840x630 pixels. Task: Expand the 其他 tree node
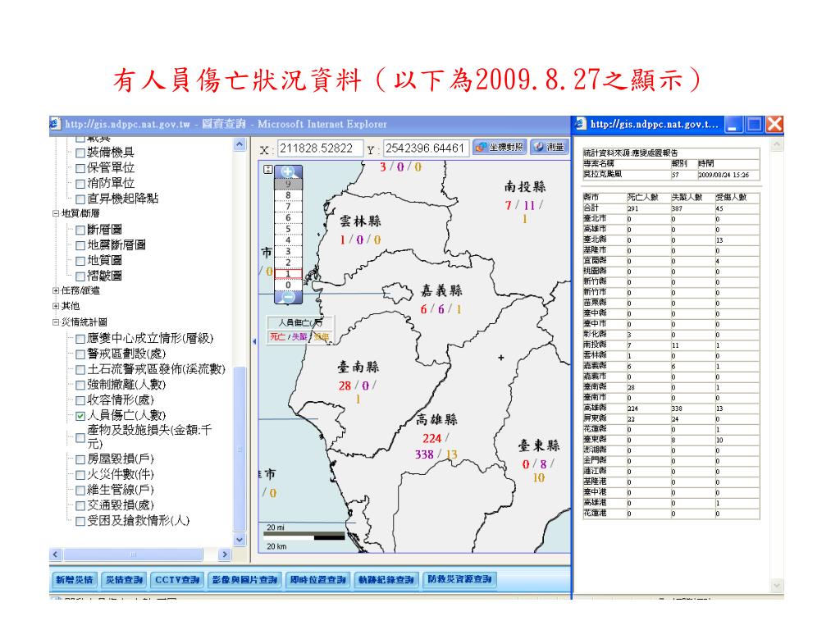click(x=55, y=306)
